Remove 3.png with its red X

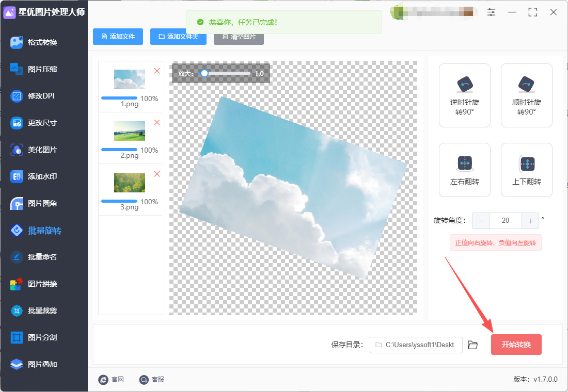point(157,174)
